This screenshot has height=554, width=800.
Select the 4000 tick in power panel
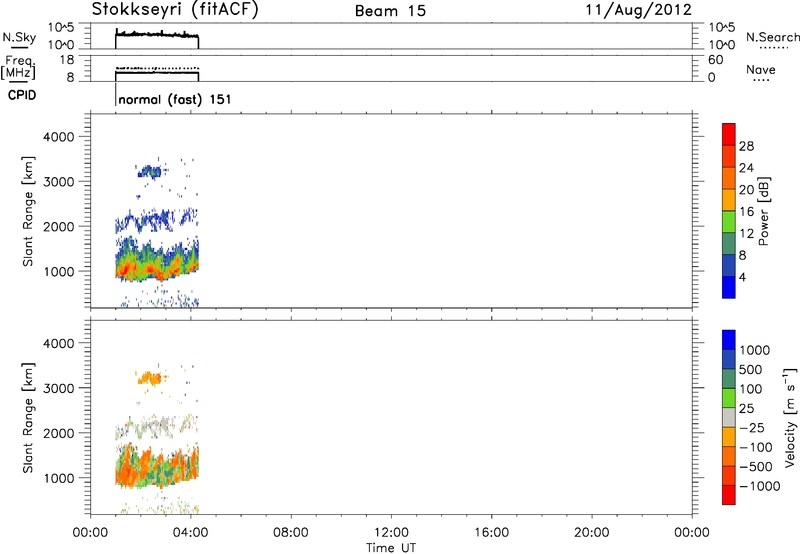click(x=58, y=137)
